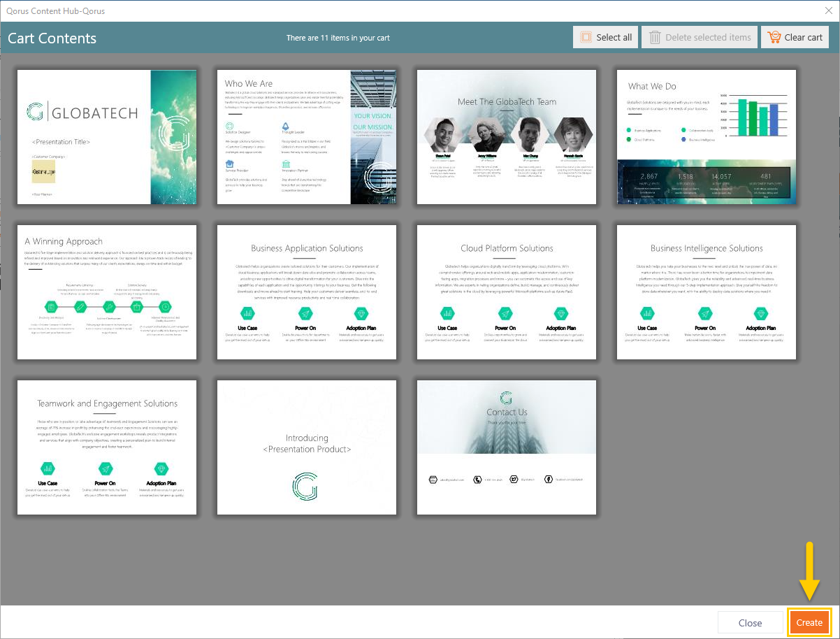840x639 pixels.
Task: Click the checkmark icon on Select all
Action: tap(586, 36)
